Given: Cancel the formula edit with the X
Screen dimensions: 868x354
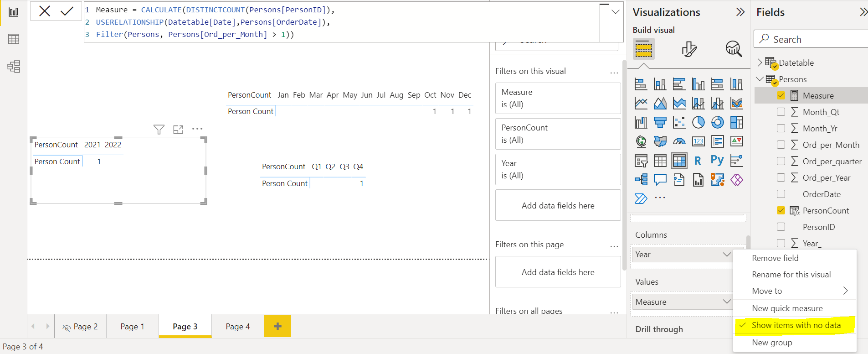Looking at the screenshot, I should [x=45, y=11].
